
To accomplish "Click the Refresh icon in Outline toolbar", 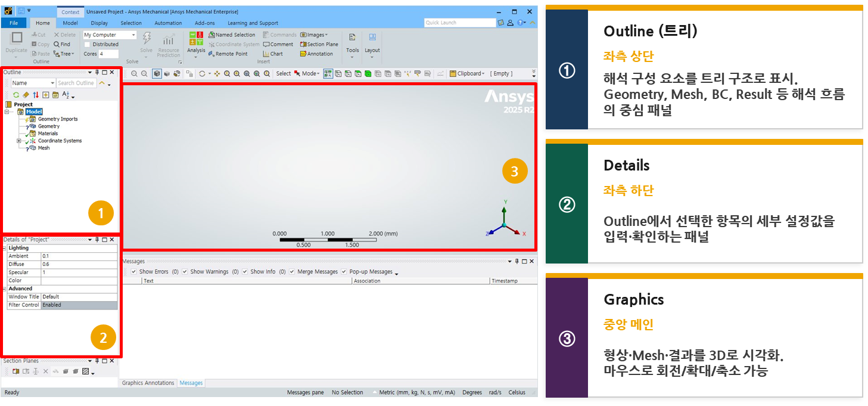I will click(x=16, y=95).
